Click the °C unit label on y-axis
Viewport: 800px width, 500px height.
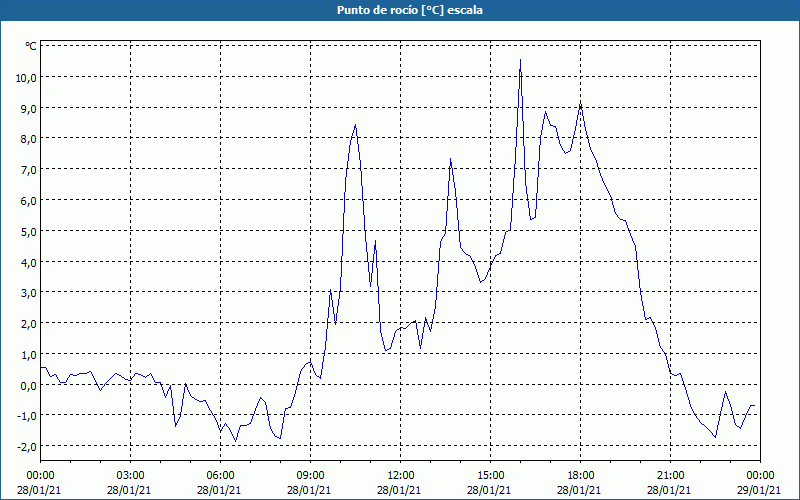pyautogui.click(x=31, y=46)
